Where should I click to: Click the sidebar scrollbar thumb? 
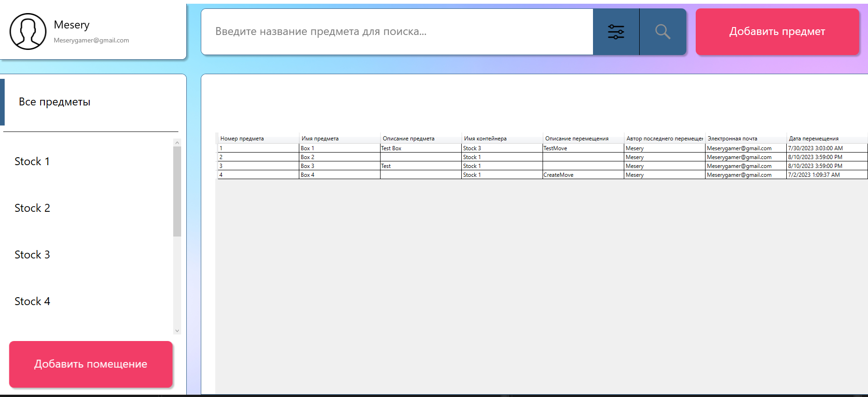tap(177, 191)
